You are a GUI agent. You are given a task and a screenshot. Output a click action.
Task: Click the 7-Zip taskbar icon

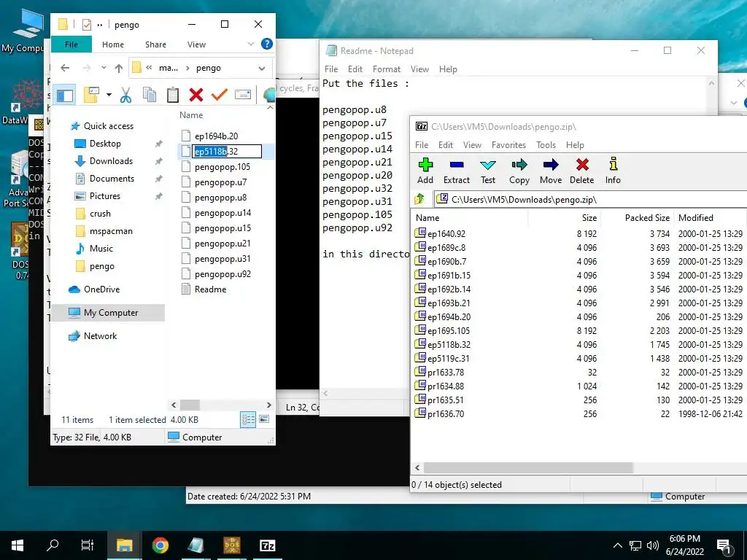coord(267,545)
